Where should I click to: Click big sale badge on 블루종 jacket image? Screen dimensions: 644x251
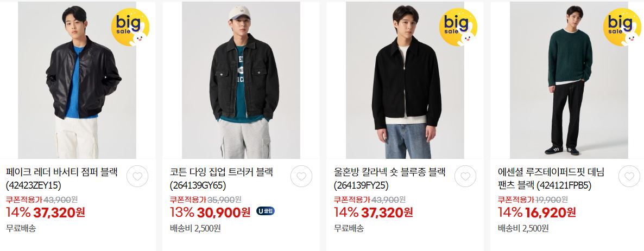(458, 27)
